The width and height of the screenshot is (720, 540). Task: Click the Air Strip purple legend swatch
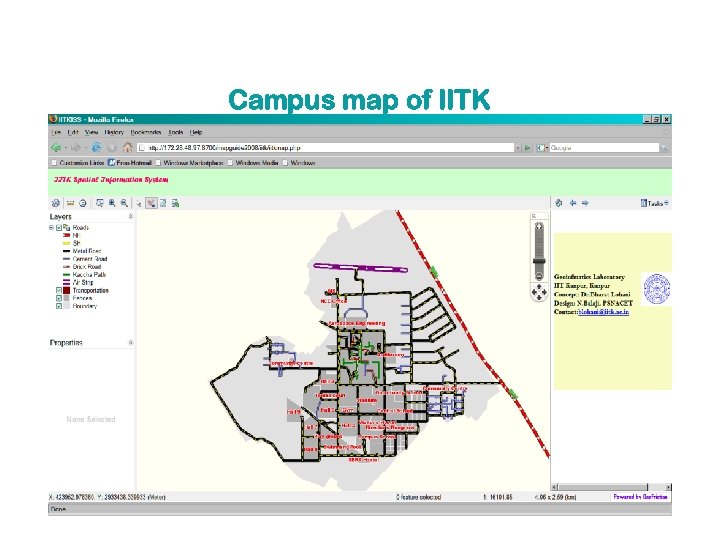(x=66, y=282)
